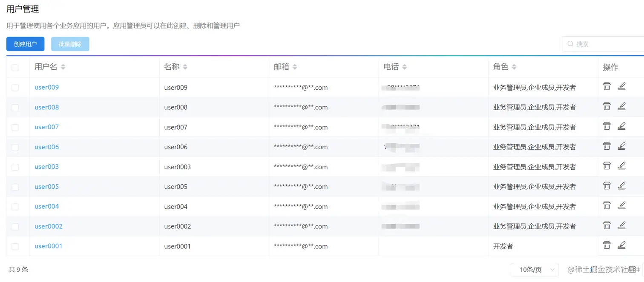The height and width of the screenshot is (282, 644).
Task: Open the user009 username link
Action: click(47, 87)
